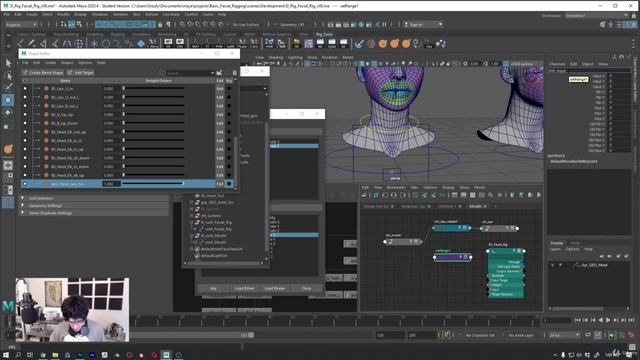Choose the Move tool in left toolbox
Screen dimensions: 640x360
pos(8,100)
